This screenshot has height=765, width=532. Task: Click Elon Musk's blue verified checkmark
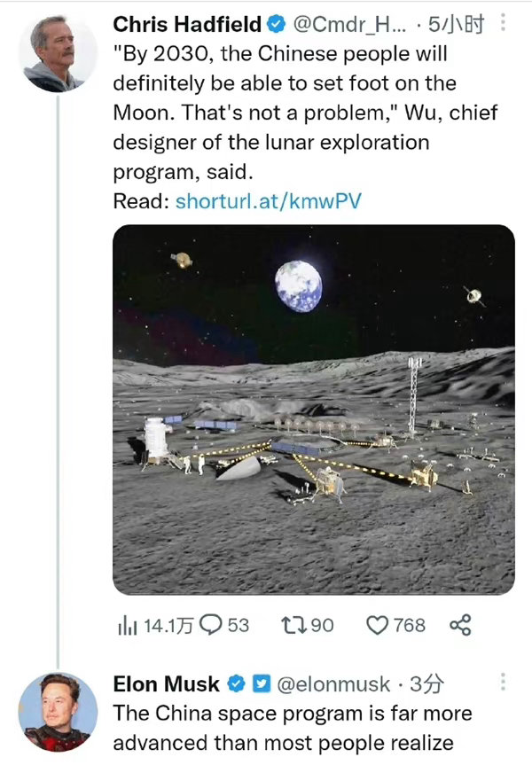pos(237,683)
